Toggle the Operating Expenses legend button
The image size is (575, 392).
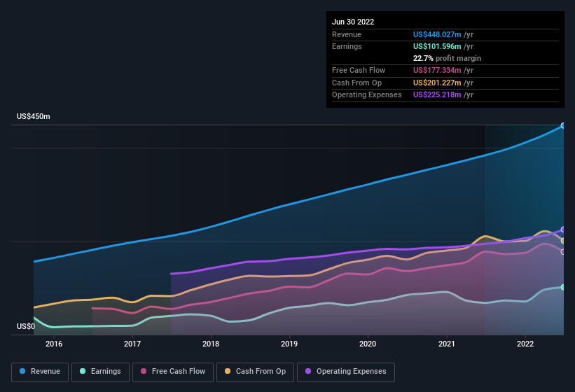346,372
